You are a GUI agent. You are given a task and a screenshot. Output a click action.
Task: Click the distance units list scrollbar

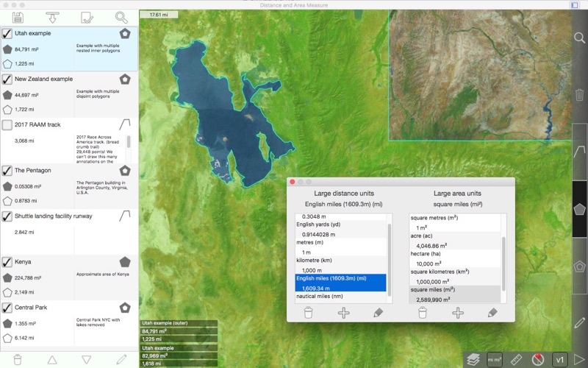[390, 260]
